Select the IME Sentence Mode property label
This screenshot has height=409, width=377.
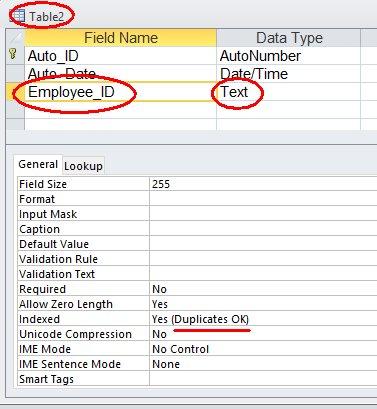click(x=70, y=364)
